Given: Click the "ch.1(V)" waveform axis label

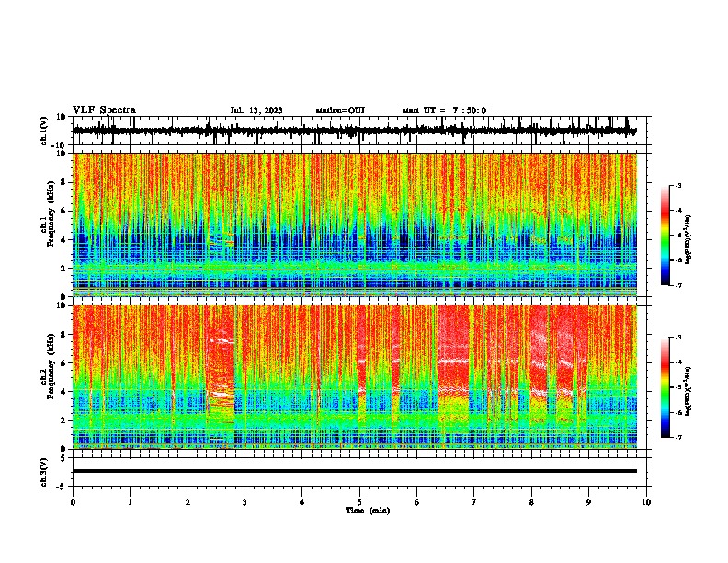Looking at the screenshot, I should (44, 131).
